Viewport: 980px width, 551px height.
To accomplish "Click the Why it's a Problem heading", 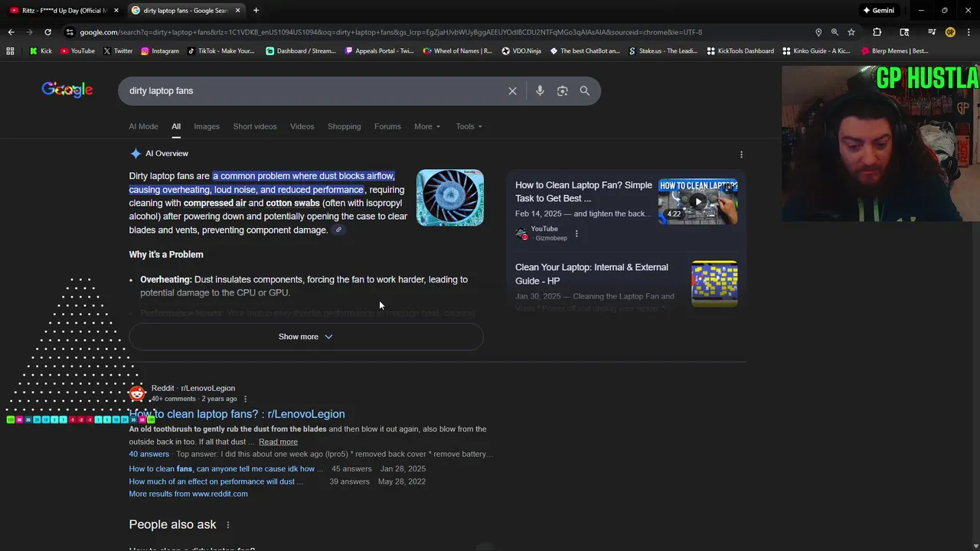I will coord(166,255).
